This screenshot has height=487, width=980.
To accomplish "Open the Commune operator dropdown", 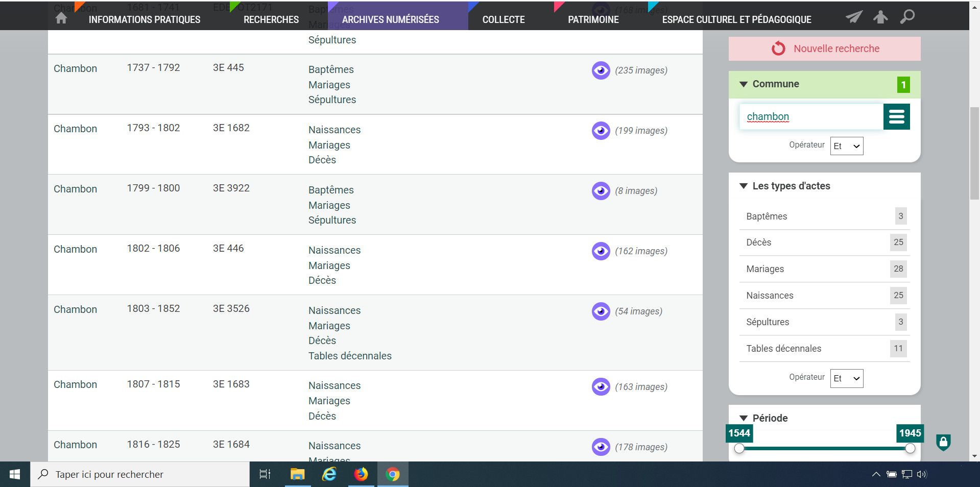I will click(846, 146).
